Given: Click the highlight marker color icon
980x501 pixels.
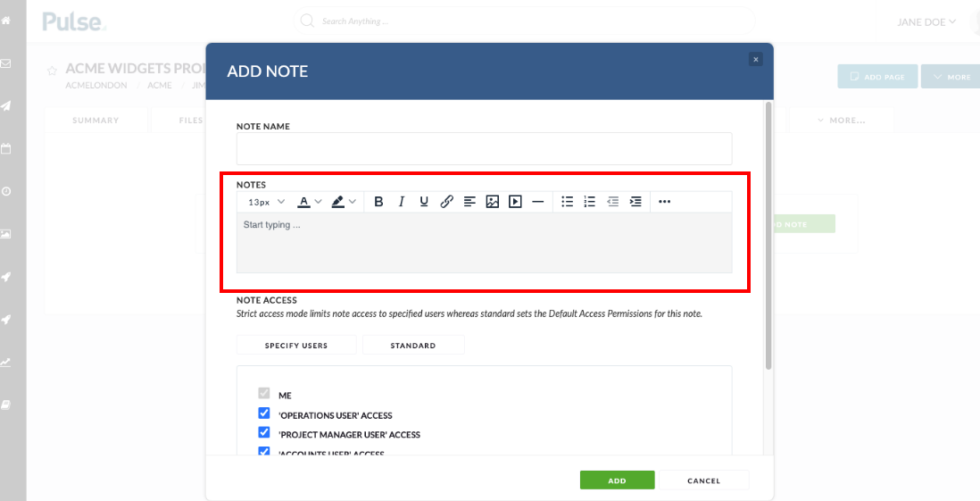Looking at the screenshot, I should (x=337, y=202).
